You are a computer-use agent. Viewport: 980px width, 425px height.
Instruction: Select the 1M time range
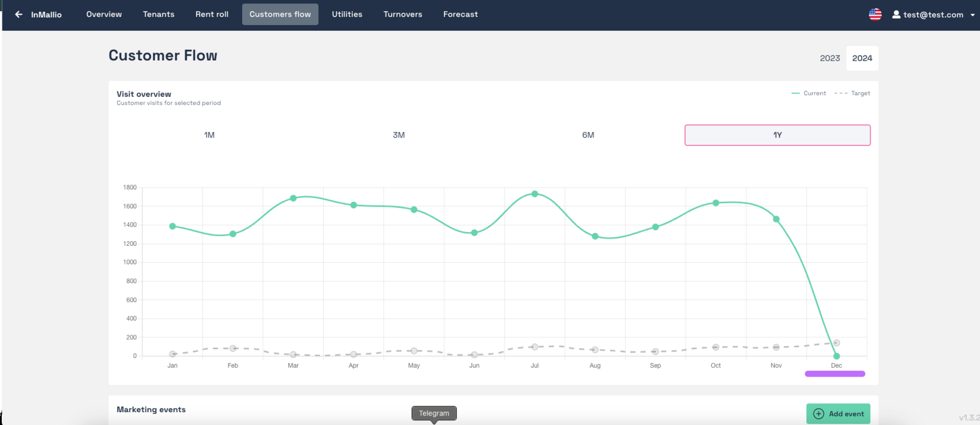(x=209, y=135)
